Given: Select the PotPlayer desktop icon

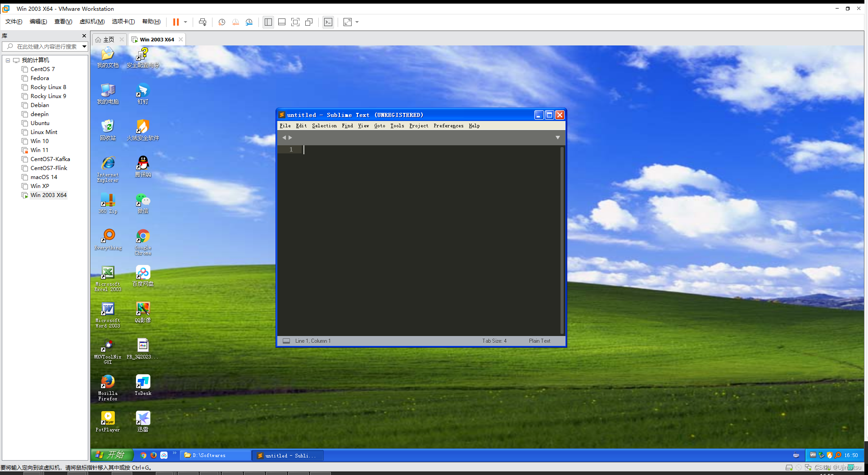Looking at the screenshot, I should (x=108, y=421).
